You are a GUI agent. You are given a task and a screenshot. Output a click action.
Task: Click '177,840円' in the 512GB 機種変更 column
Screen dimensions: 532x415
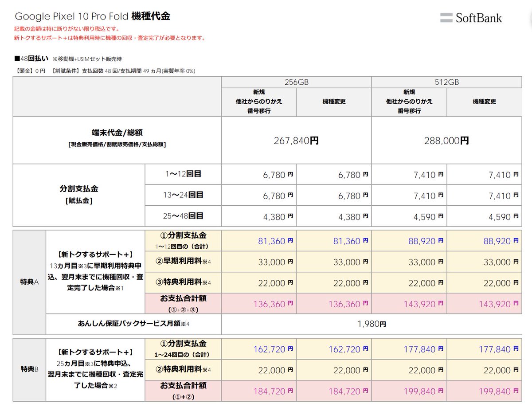pos(499,349)
